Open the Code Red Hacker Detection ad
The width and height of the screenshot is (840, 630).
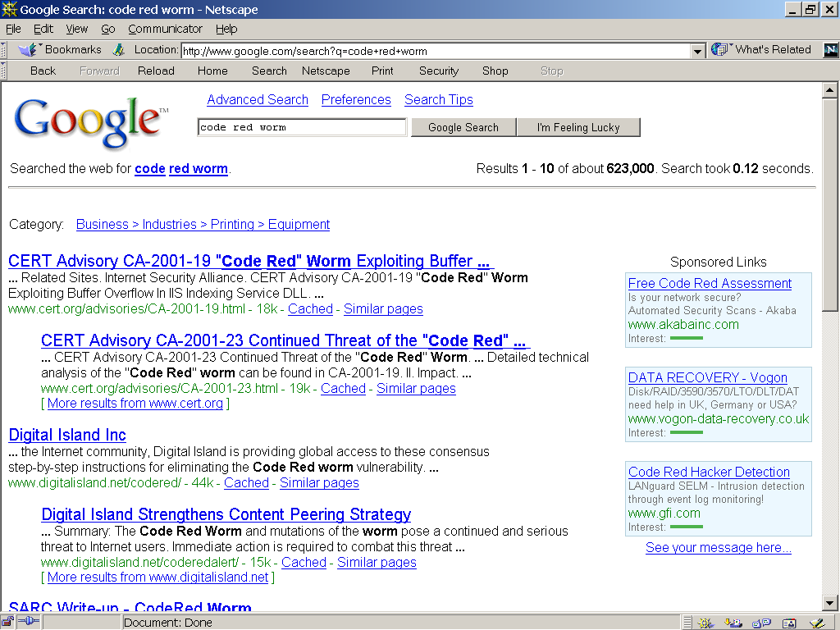709,472
